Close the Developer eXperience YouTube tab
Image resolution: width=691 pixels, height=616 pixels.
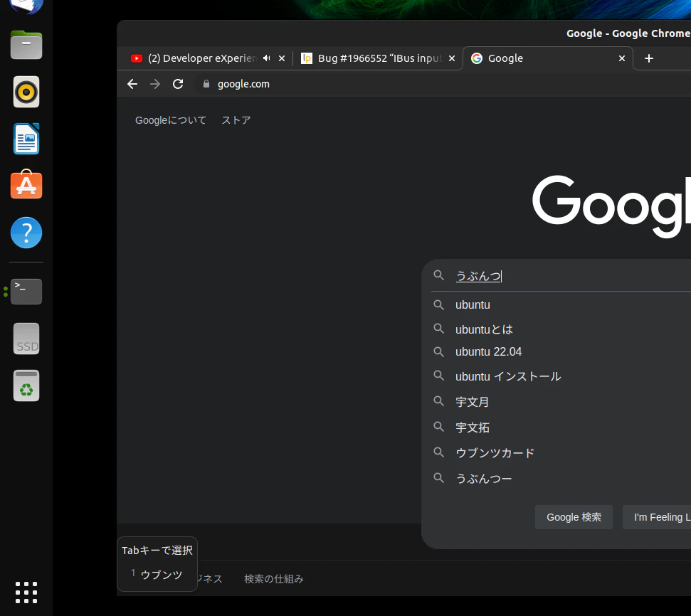click(282, 58)
